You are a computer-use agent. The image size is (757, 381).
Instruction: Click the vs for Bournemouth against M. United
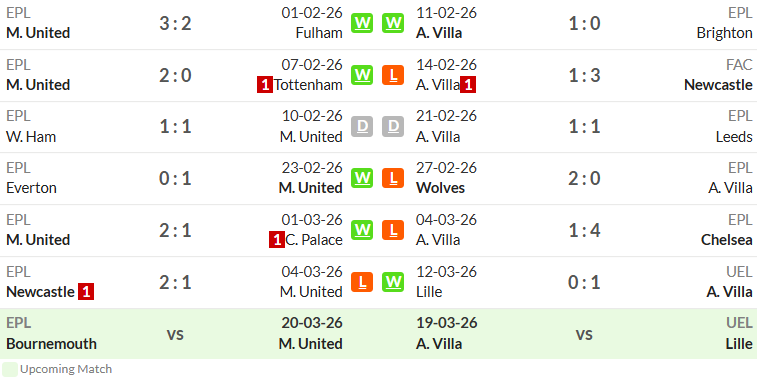(x=175, y=334)
